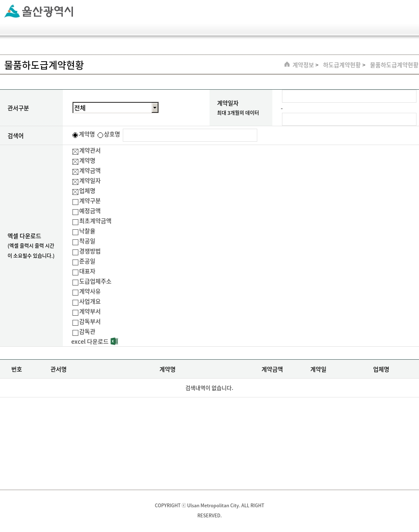
Task: Check the 낙찰율 checkbox
Action: (75, 232)
